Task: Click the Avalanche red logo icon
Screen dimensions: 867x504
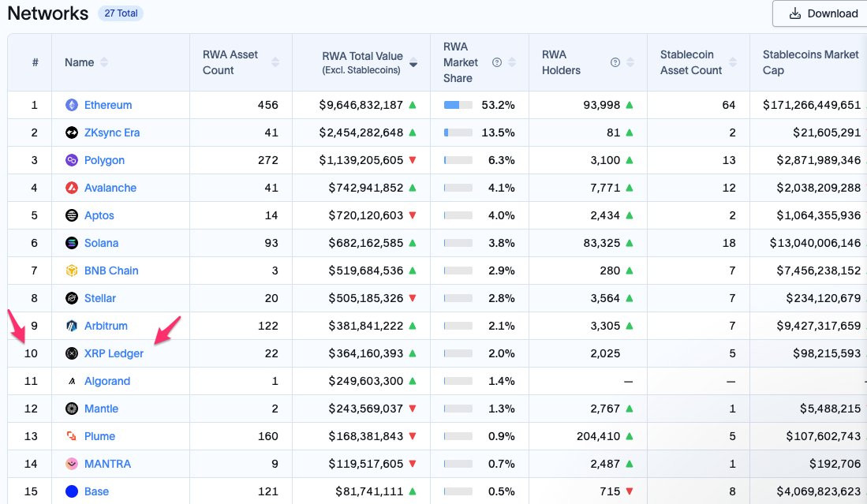Action: click(x=72, y=188)
